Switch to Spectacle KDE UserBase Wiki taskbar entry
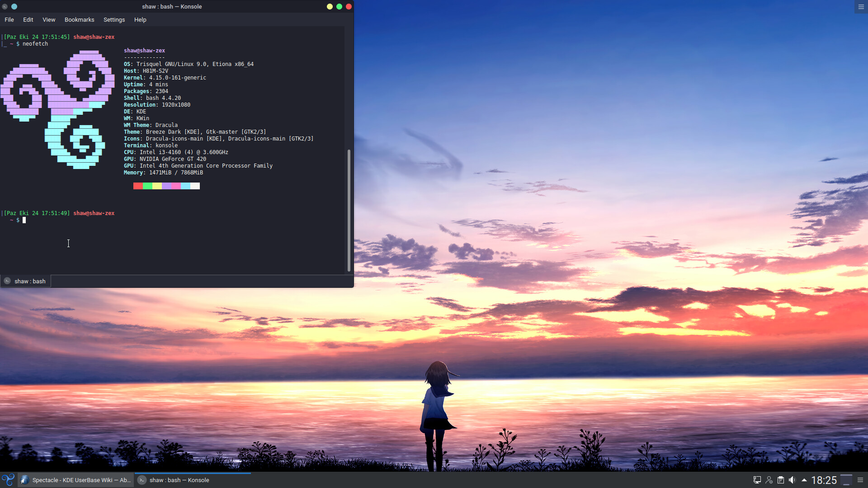 (76, 480)
